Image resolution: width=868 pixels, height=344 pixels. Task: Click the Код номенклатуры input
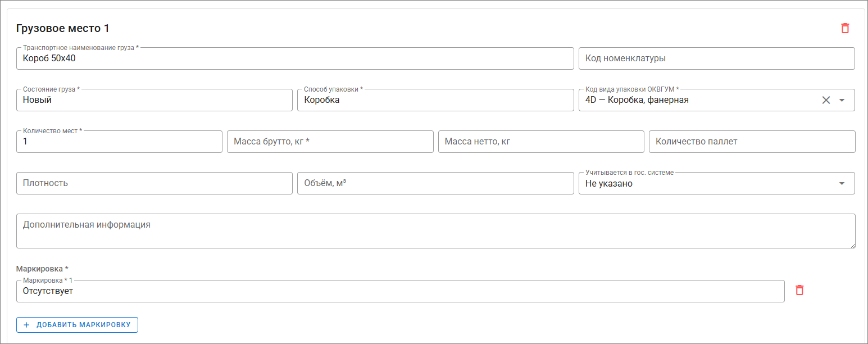[717, 58]
